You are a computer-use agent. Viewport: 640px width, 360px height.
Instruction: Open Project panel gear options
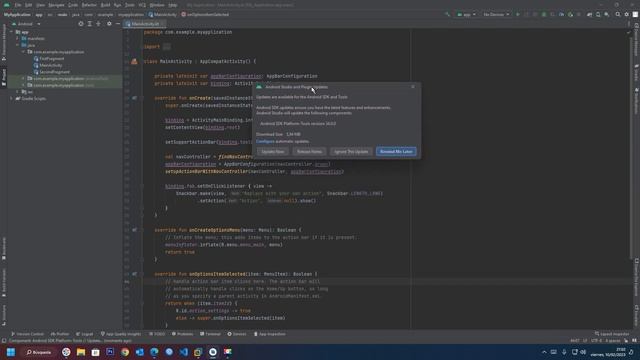109,24
